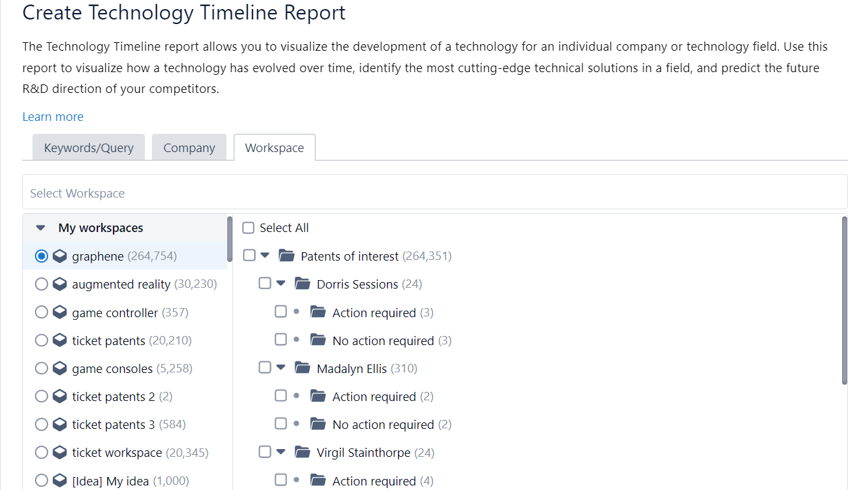Collapse the My workspaces section
868x490 pixels.
coord(41,228)
